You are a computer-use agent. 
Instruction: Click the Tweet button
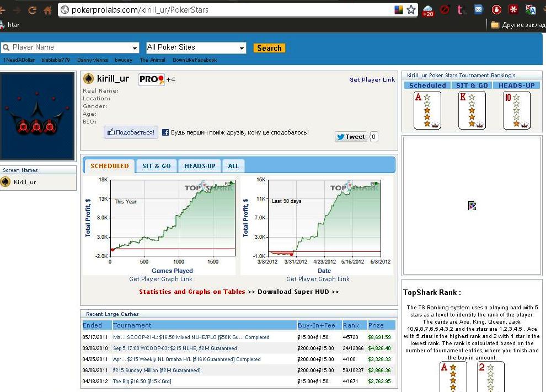pos(351,137)
